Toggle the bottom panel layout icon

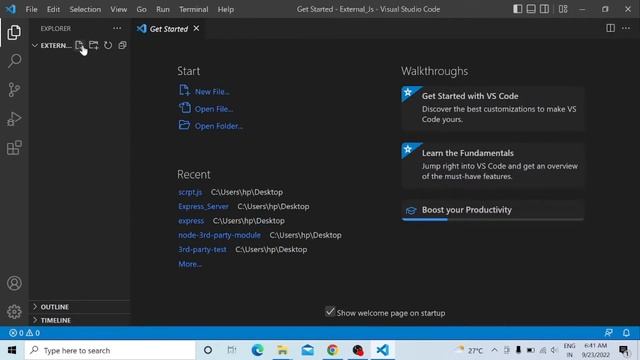531,9
